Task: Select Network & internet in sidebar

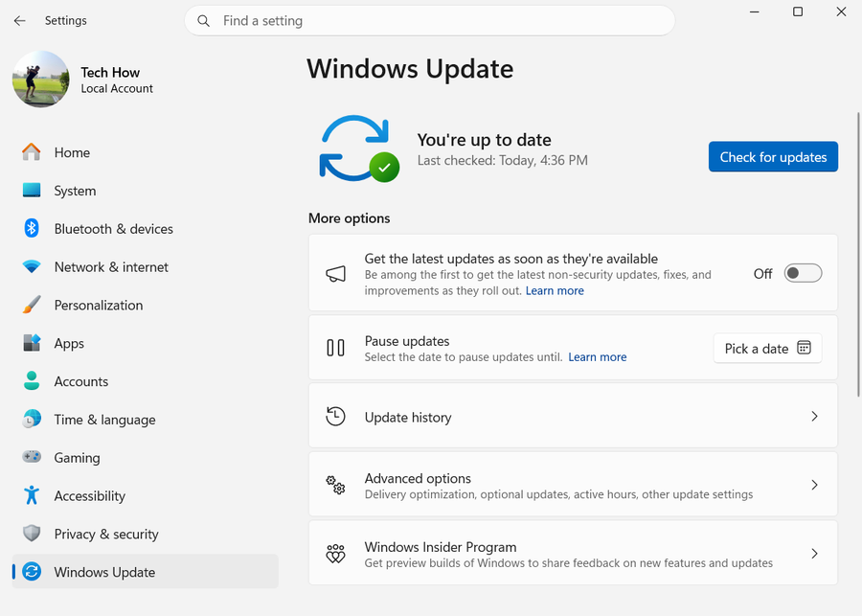Action: point(146,266)
